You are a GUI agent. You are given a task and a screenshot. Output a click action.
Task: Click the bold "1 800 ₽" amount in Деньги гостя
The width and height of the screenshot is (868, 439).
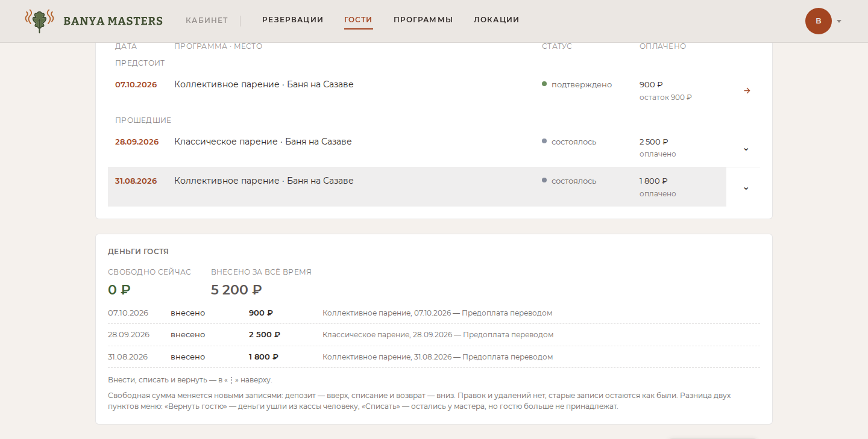tap(263, 357)
